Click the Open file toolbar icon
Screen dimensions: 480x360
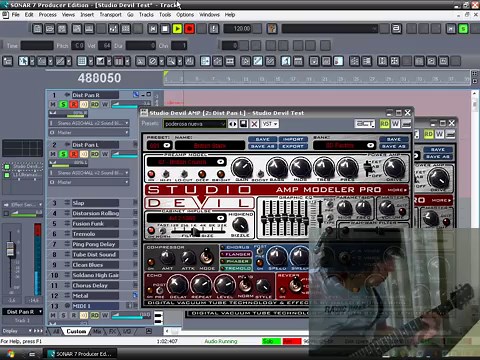pyautogui.click(x=50, y=29)
